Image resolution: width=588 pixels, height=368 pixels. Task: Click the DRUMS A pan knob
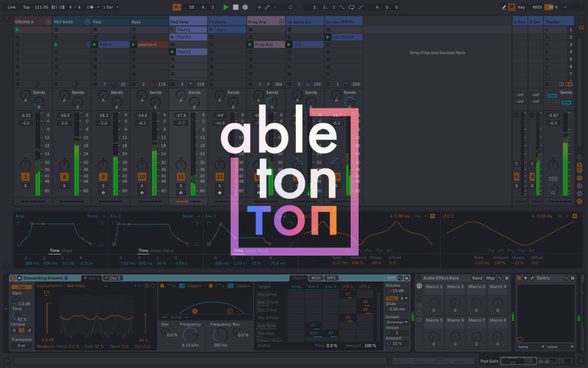pos(26,165)
